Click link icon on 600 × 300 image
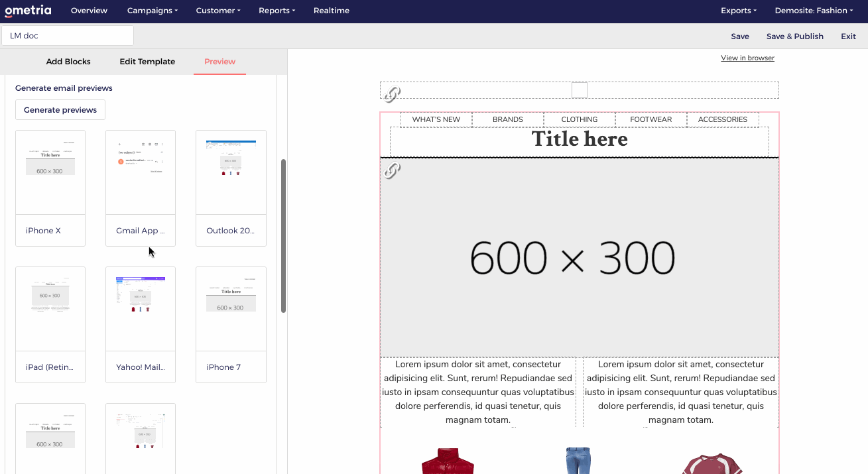The height and width of the screenshot is (474, 868). coord(392,171)
